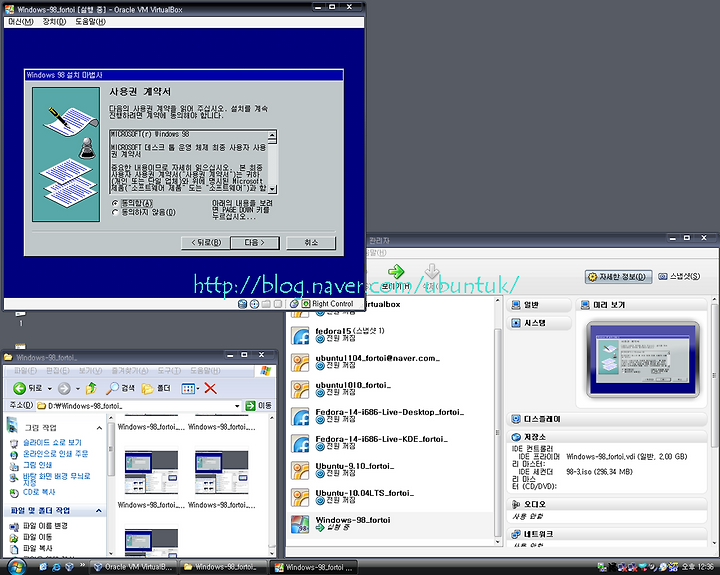720x575 pixels.
Task: Open the 도움말(H) menu in VM window
Action: pos(90,22)
